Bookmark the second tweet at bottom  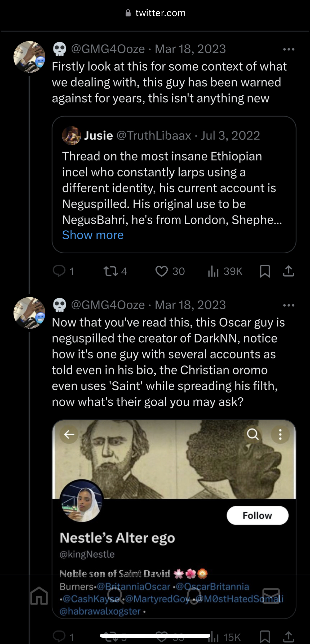pos(265,637)
